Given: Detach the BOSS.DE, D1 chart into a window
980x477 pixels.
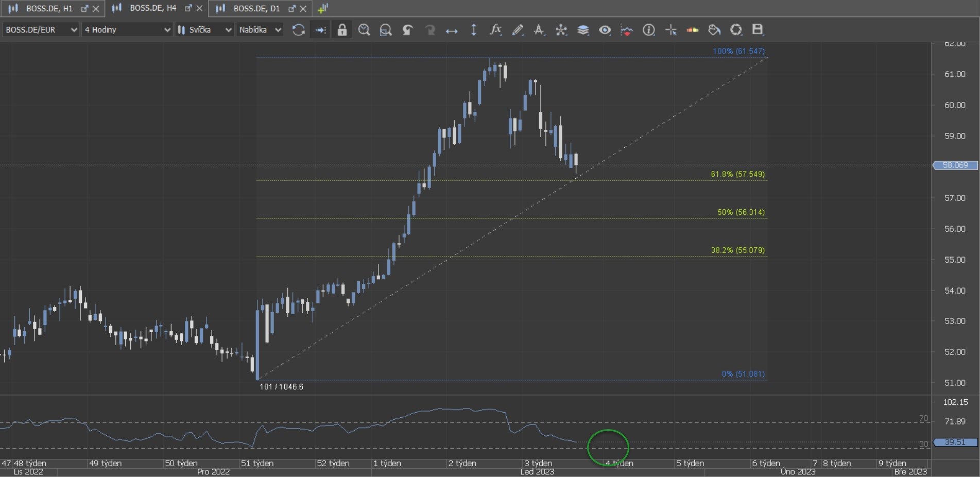Looking at the screenshot, I should point(291,9).
